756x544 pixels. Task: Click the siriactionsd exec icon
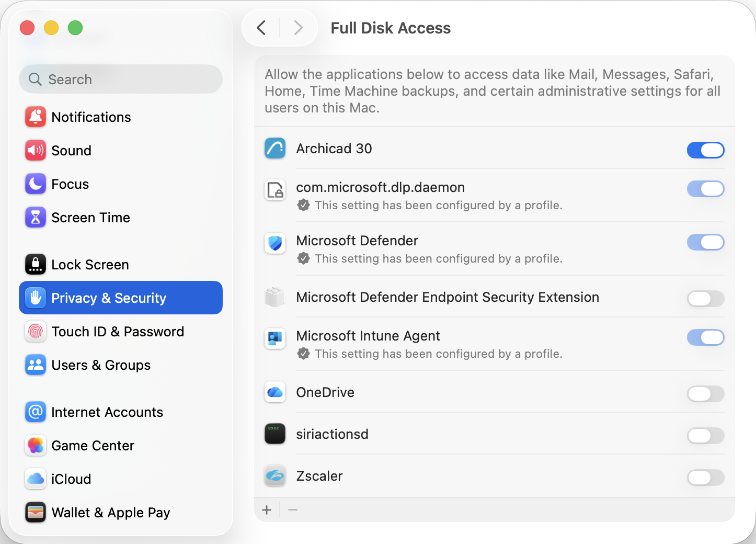275,434
